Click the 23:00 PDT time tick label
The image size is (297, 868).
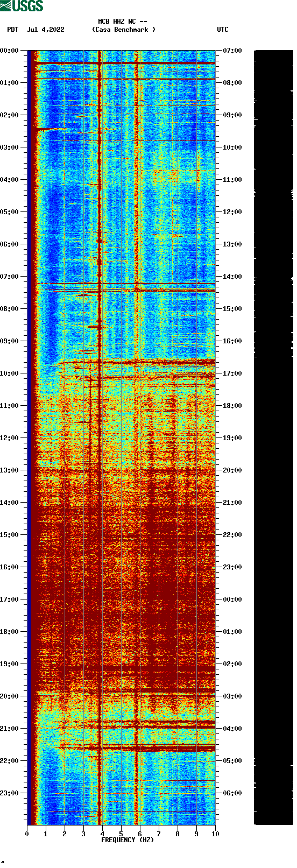click(9, 793)
